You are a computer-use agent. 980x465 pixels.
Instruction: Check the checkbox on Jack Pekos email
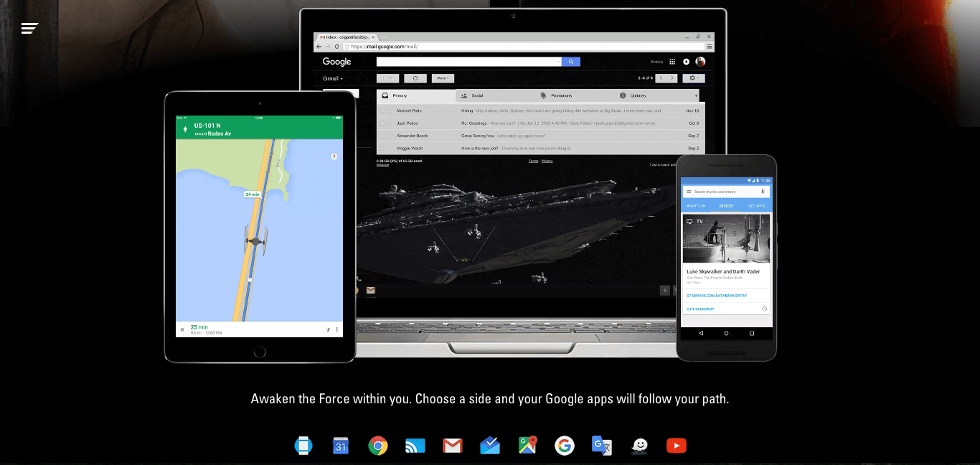pyautogui.click(x=382, y=123)
